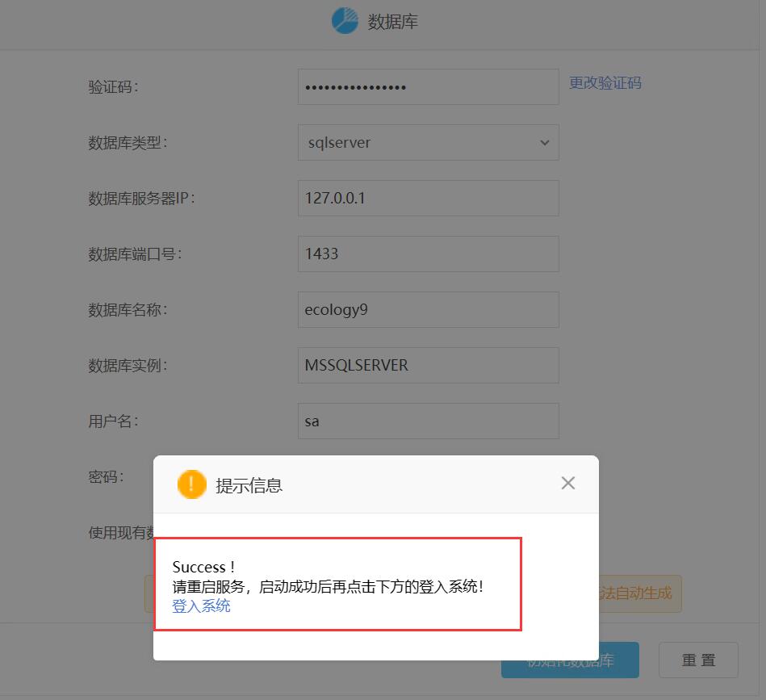Click the 数据库实例 field MSSQLSERVER

[429, 366]
